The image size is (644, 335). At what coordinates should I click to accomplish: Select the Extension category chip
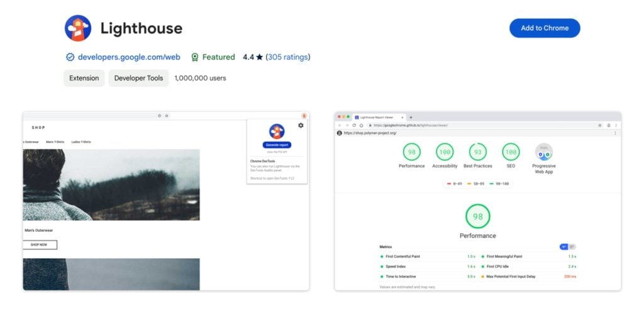point(84,78)
